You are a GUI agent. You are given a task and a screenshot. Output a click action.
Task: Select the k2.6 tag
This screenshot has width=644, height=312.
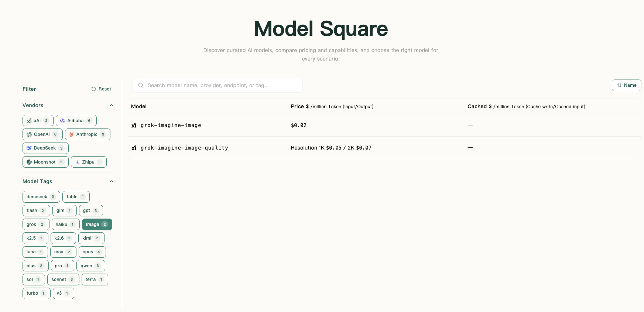coord(63,238)
